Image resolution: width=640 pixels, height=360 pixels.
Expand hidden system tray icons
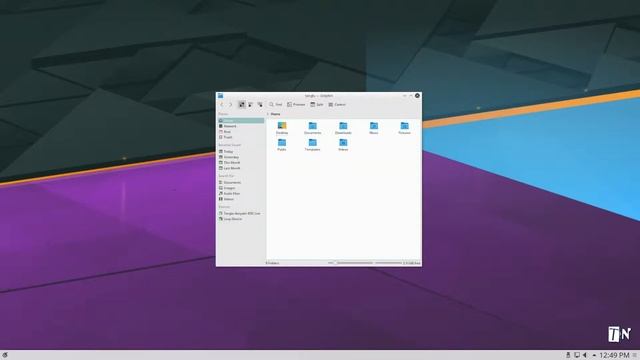(x=594, y=355)
